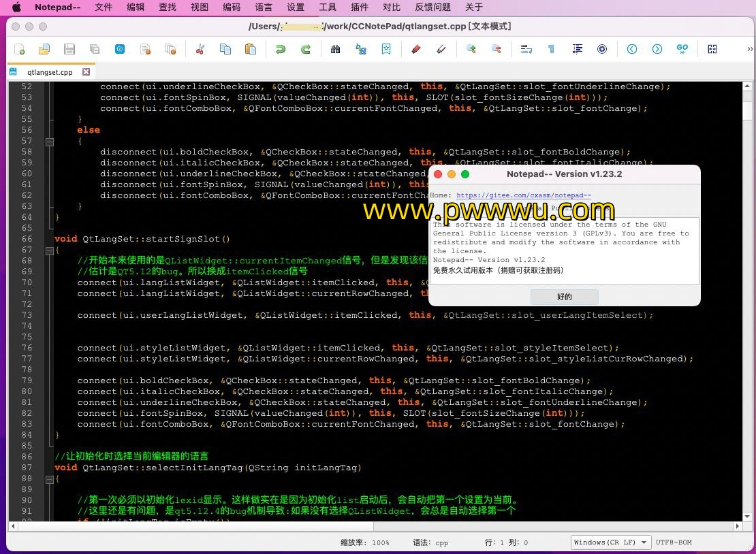Click the Zoom In magnifier icon

pos(471,49)
